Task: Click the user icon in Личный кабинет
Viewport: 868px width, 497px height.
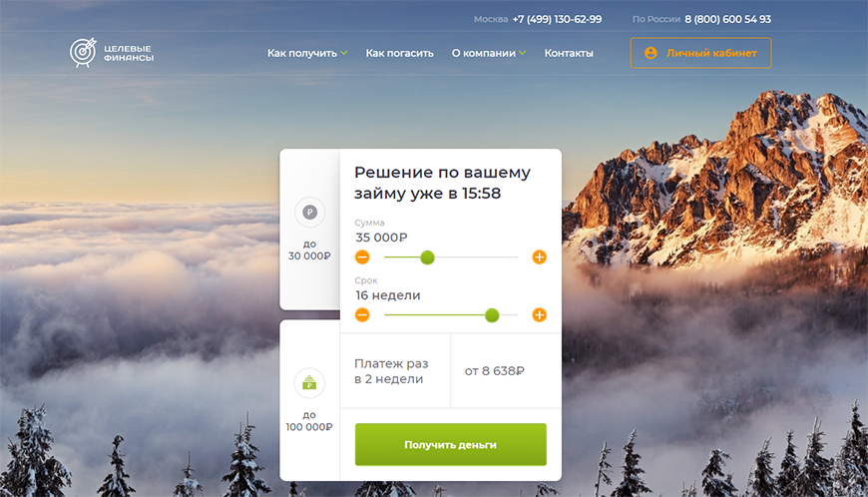Action: [651, 53]
